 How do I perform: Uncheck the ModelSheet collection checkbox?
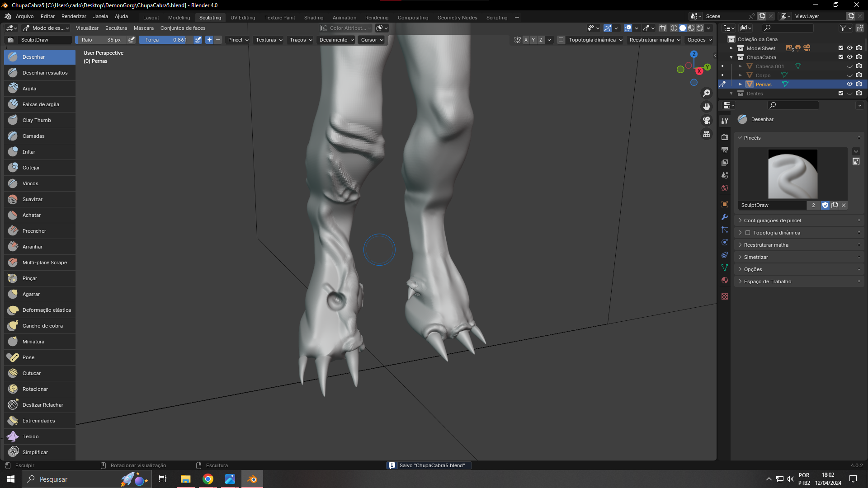[841, 48]
